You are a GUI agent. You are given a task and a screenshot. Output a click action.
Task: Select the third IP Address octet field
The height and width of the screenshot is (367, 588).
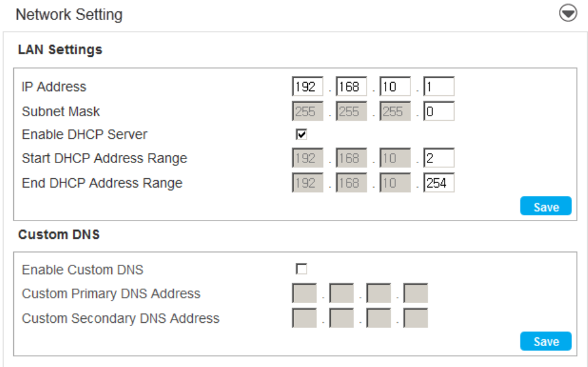pyautogui.click(x=395, y=87)
